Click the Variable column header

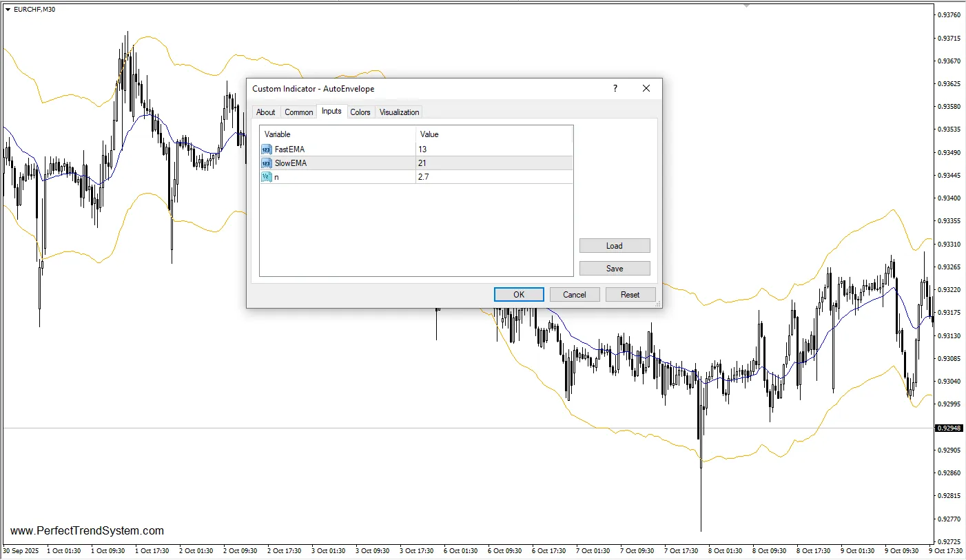pyautogui.click(x=337, y=134)
